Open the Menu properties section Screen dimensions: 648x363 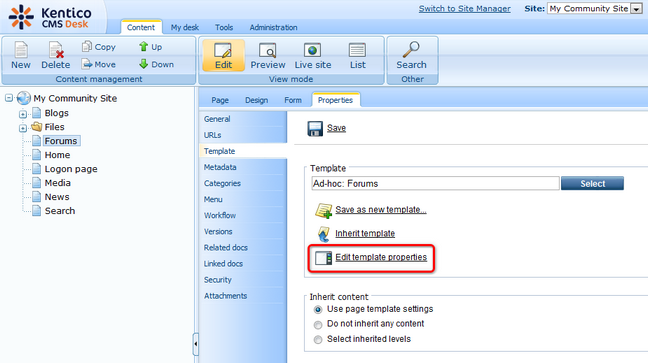click(243, 200)
